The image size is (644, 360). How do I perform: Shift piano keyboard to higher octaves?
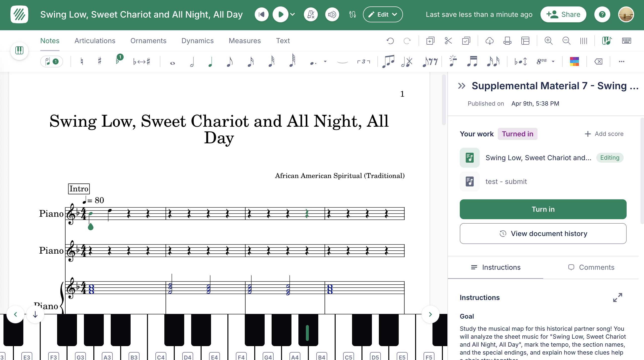click(x=430, y=314)
